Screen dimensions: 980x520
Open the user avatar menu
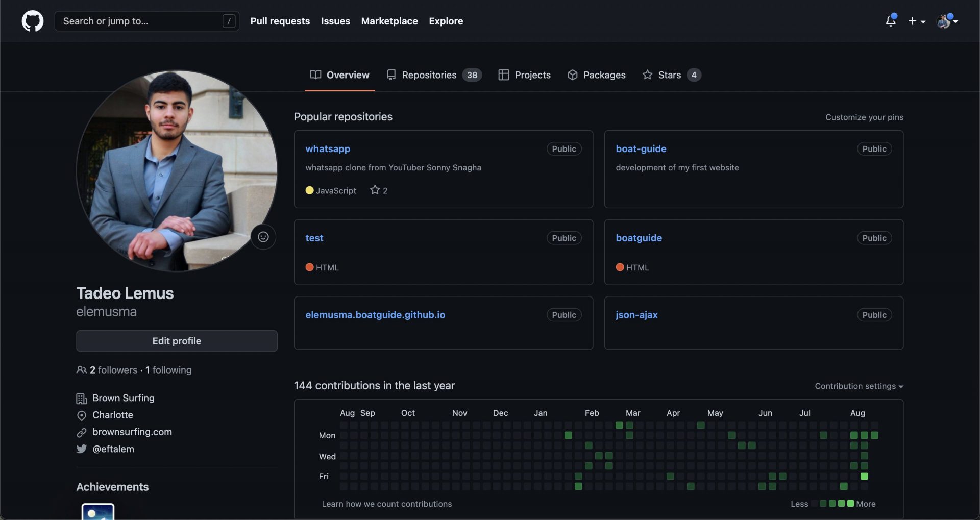pyautogui.click(x=947, y=21)
